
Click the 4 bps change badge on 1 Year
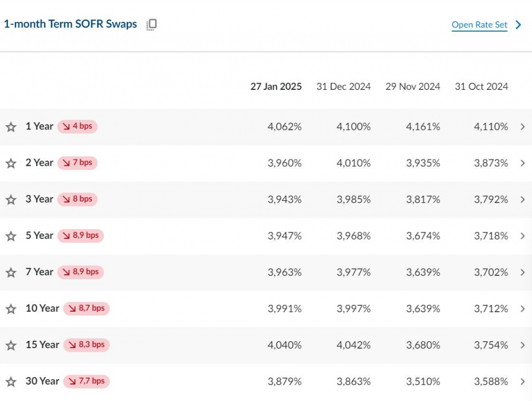(77, 126)
